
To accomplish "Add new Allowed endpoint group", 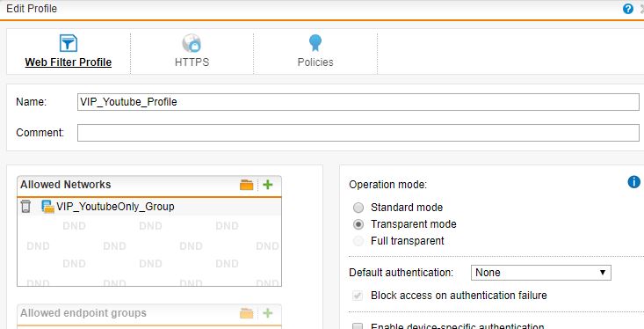I will 268,313.
